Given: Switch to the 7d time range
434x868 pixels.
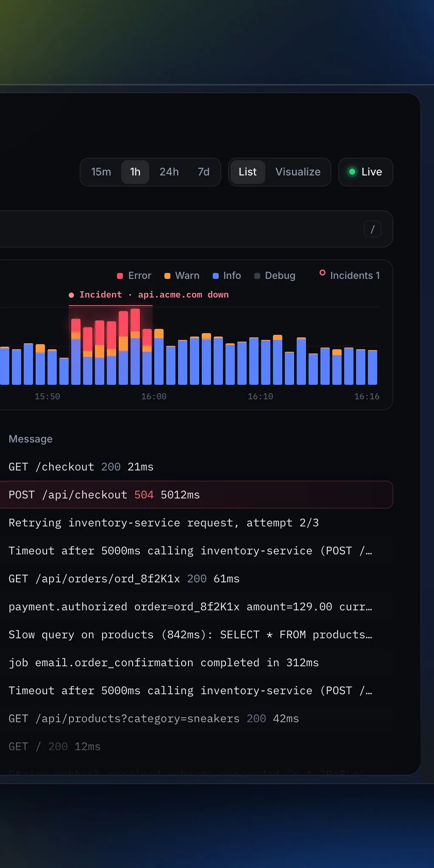Looking at the screenshot, I should (203, 172).
